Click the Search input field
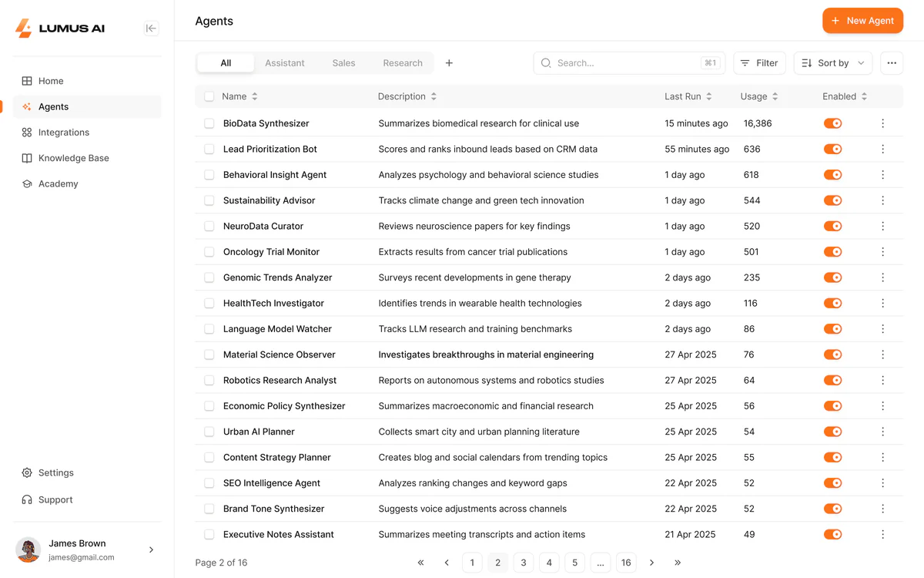 629,63
